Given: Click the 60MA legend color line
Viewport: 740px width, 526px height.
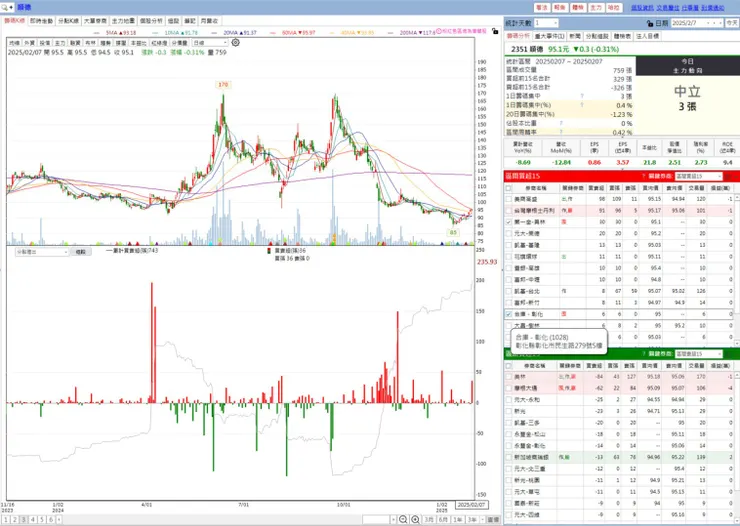Looking at the screenshot, I should tap(273, 33).
